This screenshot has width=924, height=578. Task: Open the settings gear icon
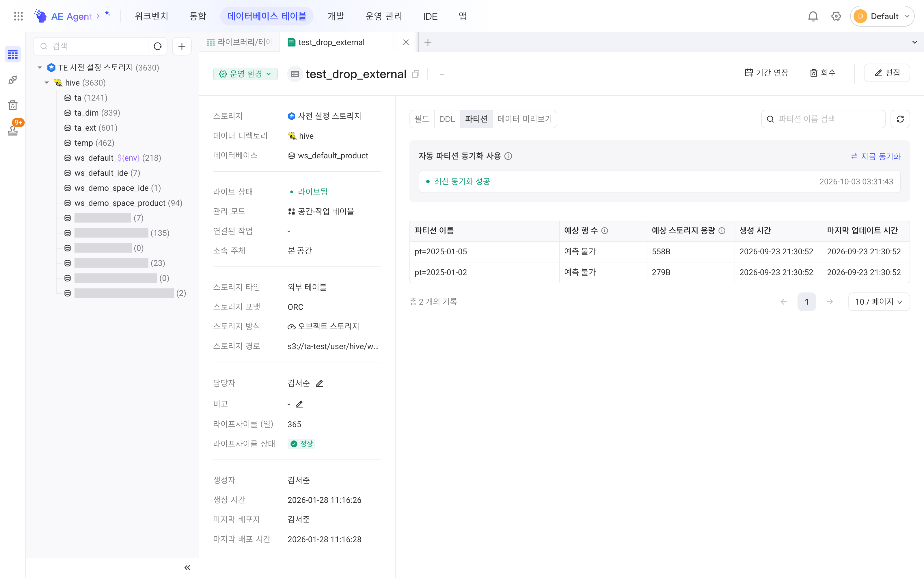coord(836,16)
